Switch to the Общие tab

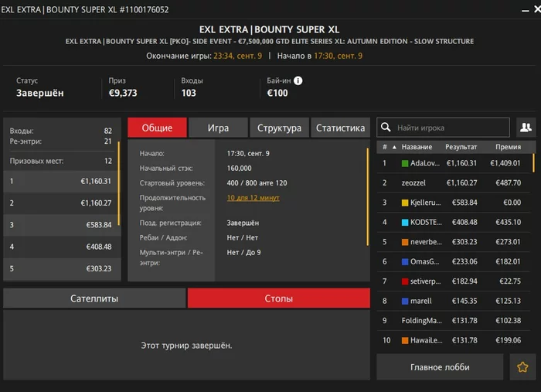coord(157,128)
